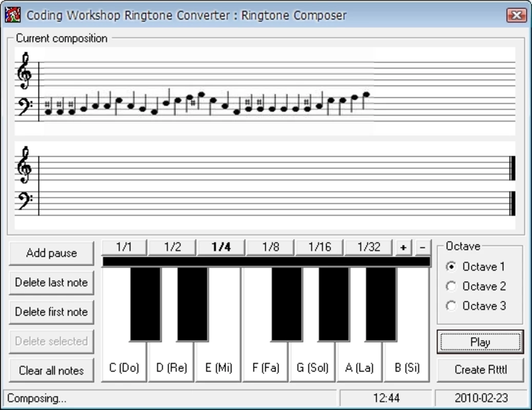The height and width of the screenshot is (410, 532).
Task: Click the Current composition label
Action: [x=62, y=38]
